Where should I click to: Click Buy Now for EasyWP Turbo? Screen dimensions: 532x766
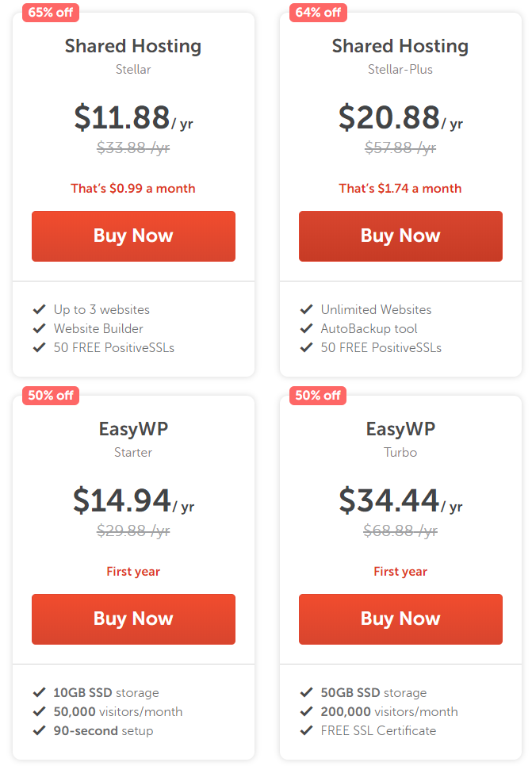(400, 619)
